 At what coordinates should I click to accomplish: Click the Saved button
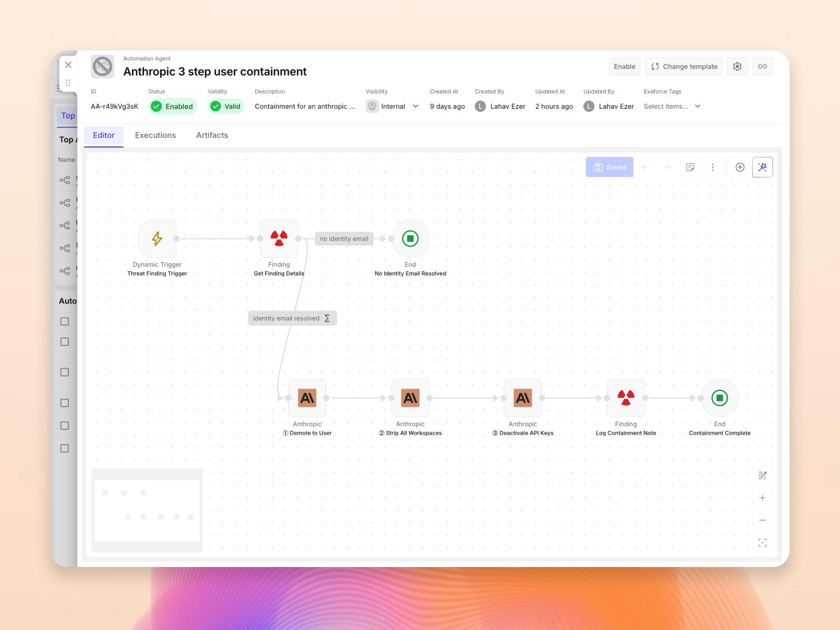[610, 167]
